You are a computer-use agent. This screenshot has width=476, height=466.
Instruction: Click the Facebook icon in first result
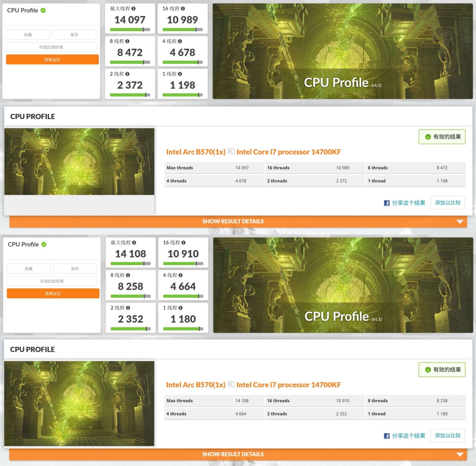pyautogui.click(x=387, y=203)
